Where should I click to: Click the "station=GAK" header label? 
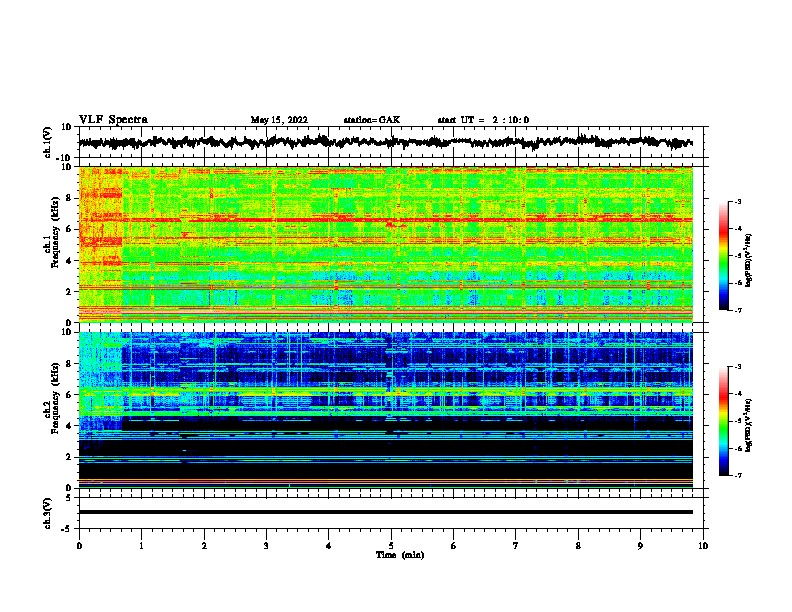pos(372,120)
